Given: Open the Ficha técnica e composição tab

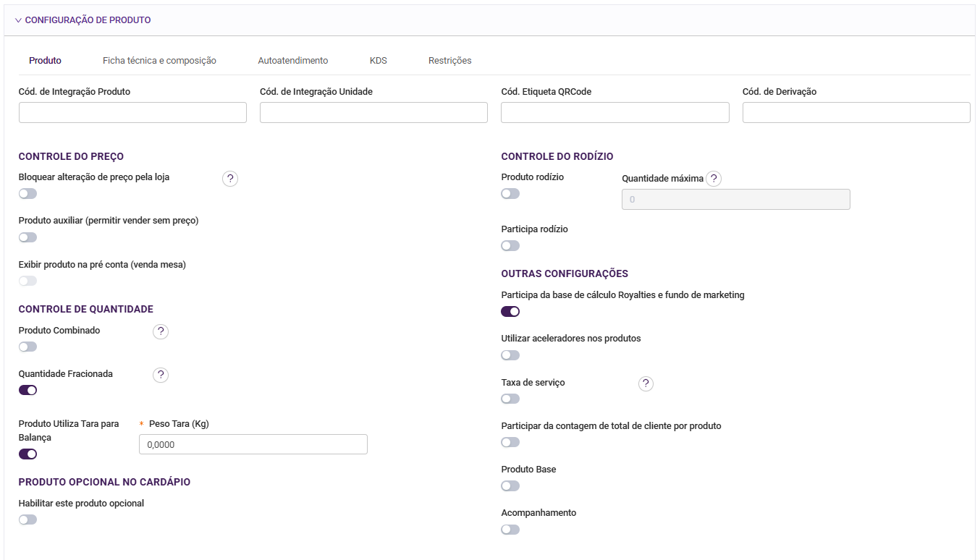Looking at the screenshot, I should point(159,61).
